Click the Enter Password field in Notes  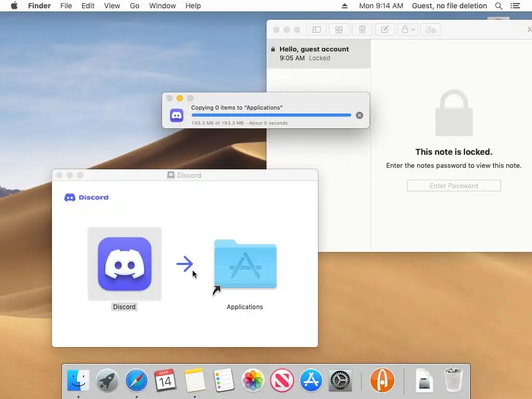click(454, 185)
